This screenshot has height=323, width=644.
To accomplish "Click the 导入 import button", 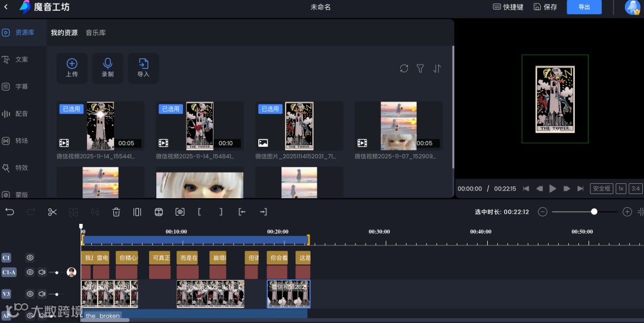I will [x=143, y=68].
